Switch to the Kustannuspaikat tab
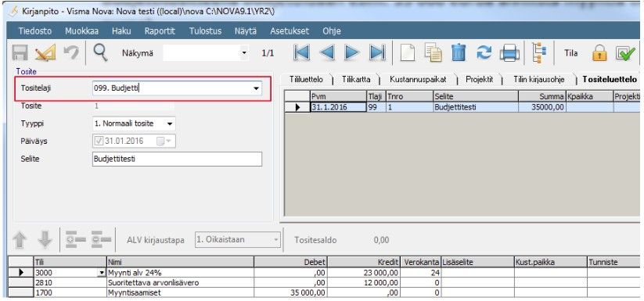 [418, 80]
